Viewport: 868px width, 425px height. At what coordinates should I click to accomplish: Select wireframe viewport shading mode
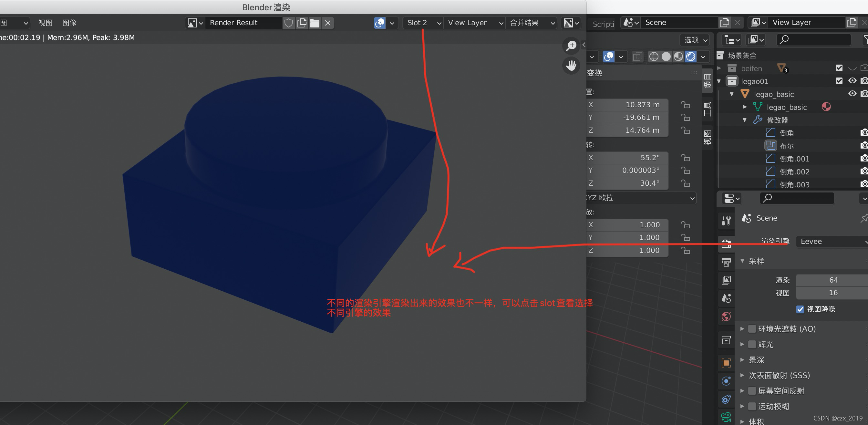(x=653, y=57)
